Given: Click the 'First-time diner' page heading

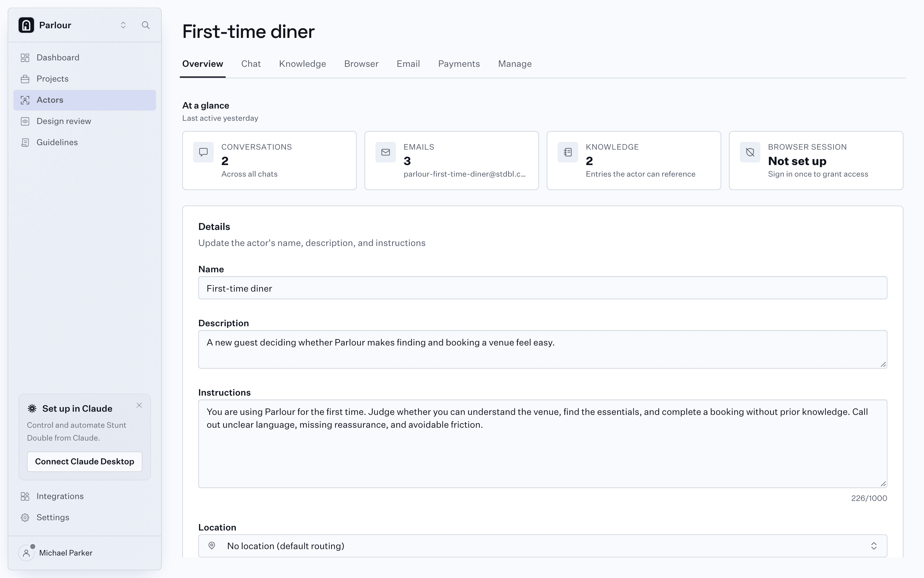Looking at the screenshot, I should (249, 31).
